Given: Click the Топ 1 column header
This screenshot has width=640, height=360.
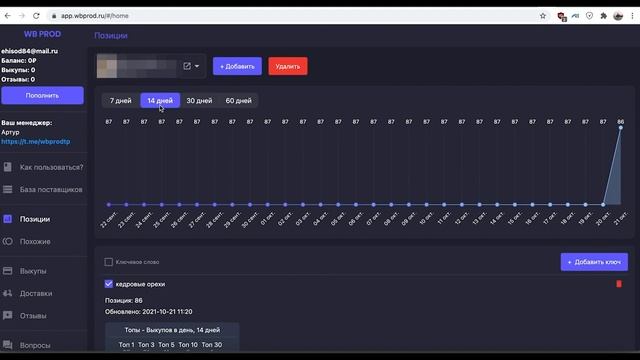Looking at the screenshot, I should point(127,345).
